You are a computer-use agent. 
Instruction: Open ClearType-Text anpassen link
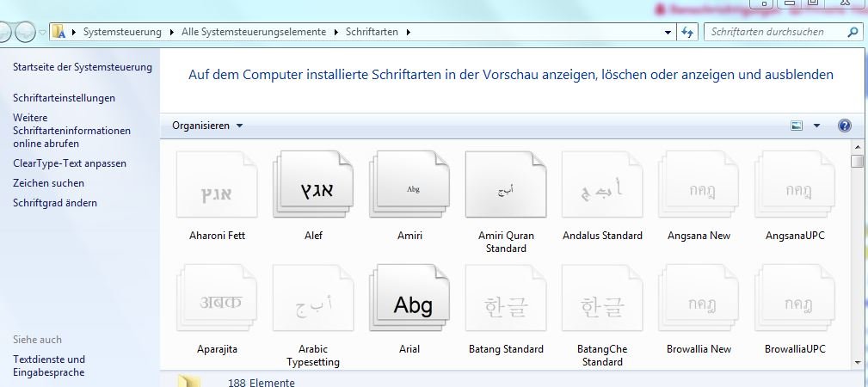[70, 163]
